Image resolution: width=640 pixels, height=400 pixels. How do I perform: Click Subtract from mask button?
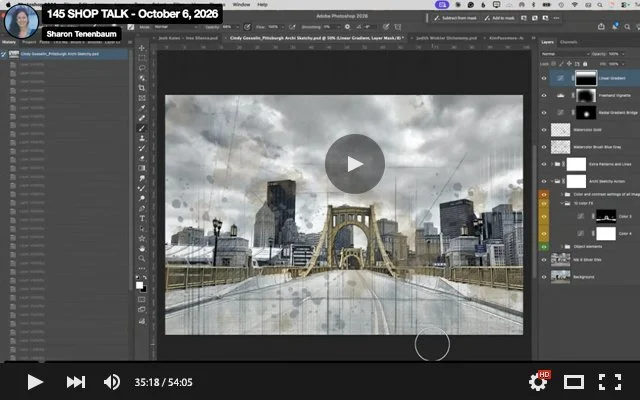pos(455,18)
